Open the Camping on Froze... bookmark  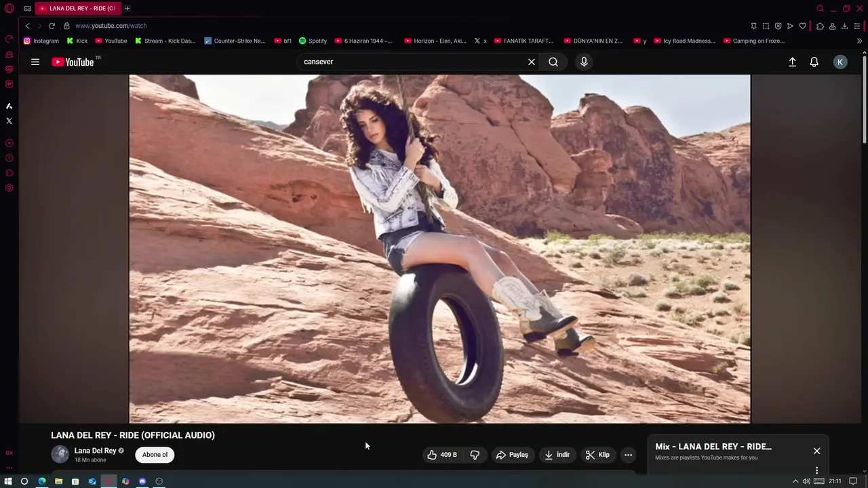click(x=754, y=41)
